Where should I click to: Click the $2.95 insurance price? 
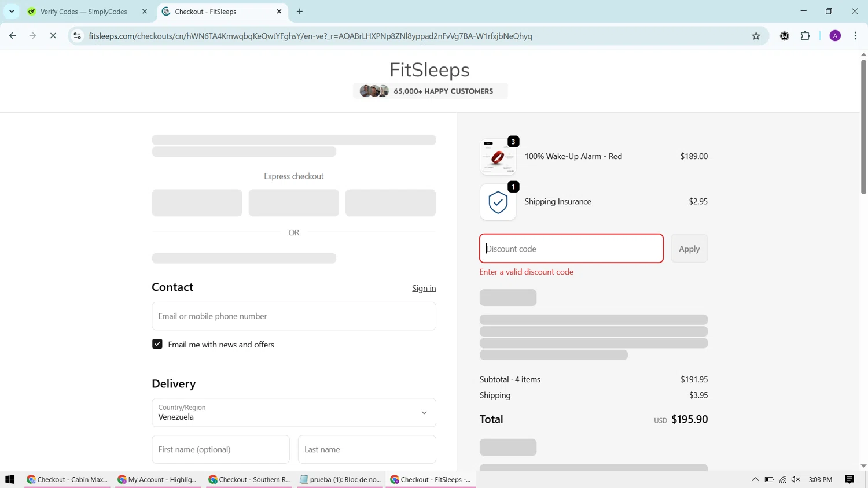click(x=698, y=202)
